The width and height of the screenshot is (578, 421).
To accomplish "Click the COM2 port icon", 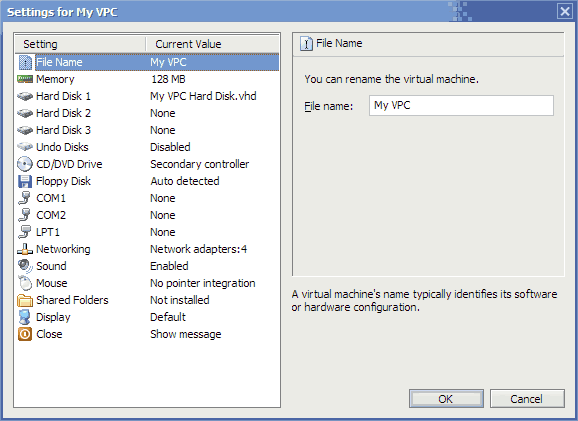I will coord(25,215).
